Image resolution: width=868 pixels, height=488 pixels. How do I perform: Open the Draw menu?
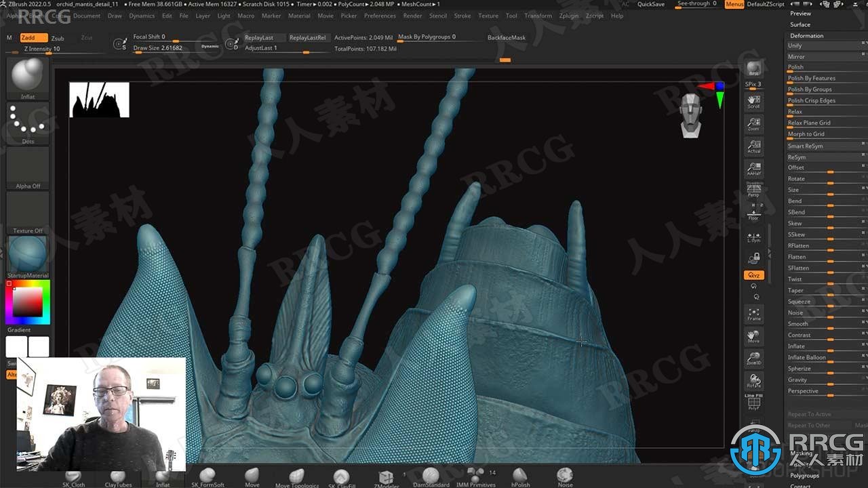115,16
